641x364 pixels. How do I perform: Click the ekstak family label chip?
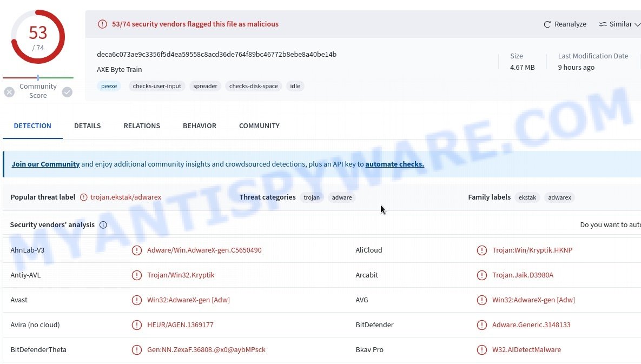tap(527, 198)
